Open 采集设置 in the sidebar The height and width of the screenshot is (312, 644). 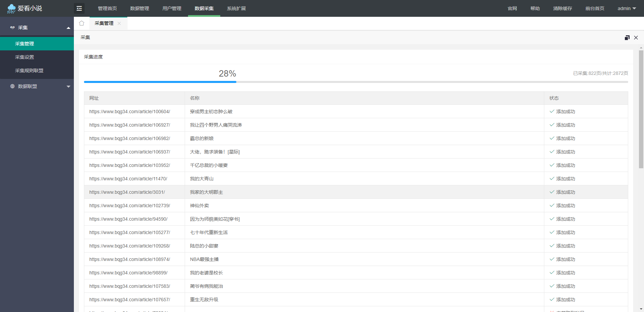click(37, 57)
